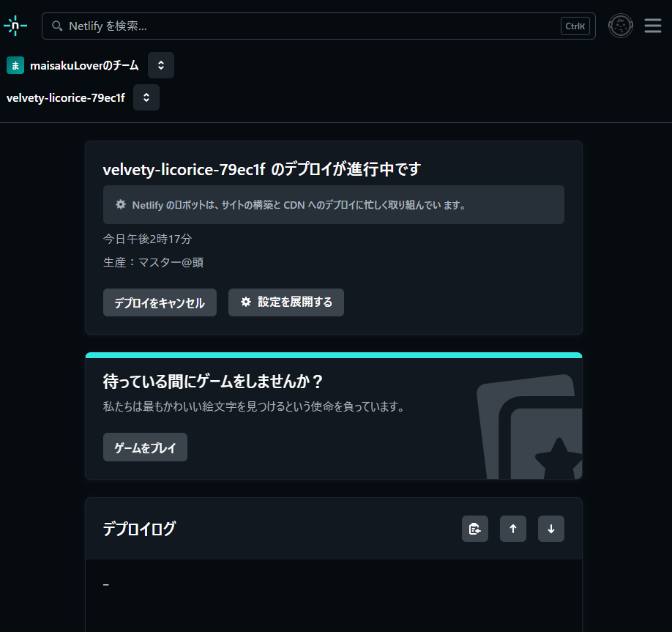The width and height of the screenshot is (672, 632).
Task: Open velvety-licorice-79ec1f site link
Action: (x=66, y=97)
